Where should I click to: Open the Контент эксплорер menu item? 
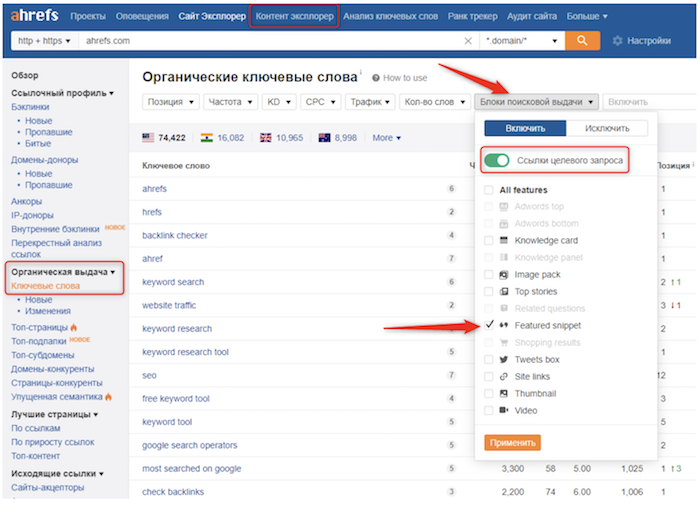coord(294,16)
